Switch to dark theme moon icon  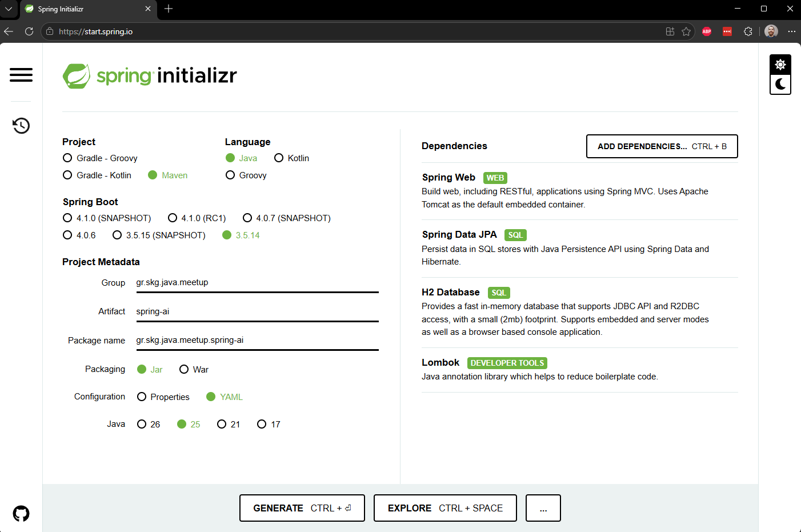(780, 85)
